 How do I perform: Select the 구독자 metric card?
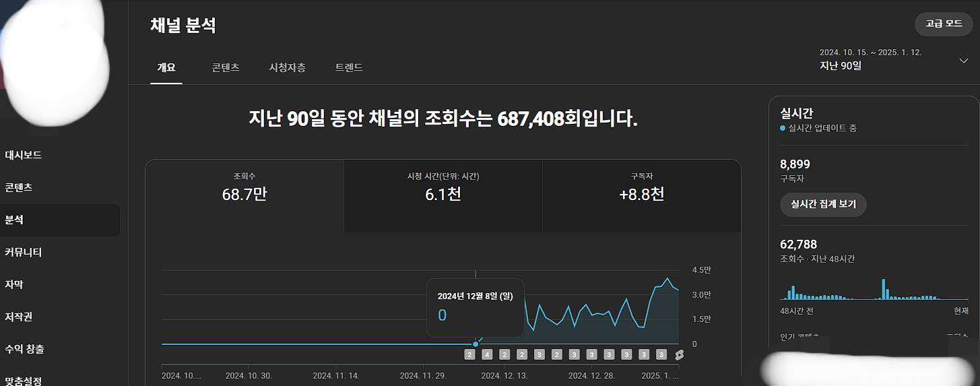[x=641, y=189]
